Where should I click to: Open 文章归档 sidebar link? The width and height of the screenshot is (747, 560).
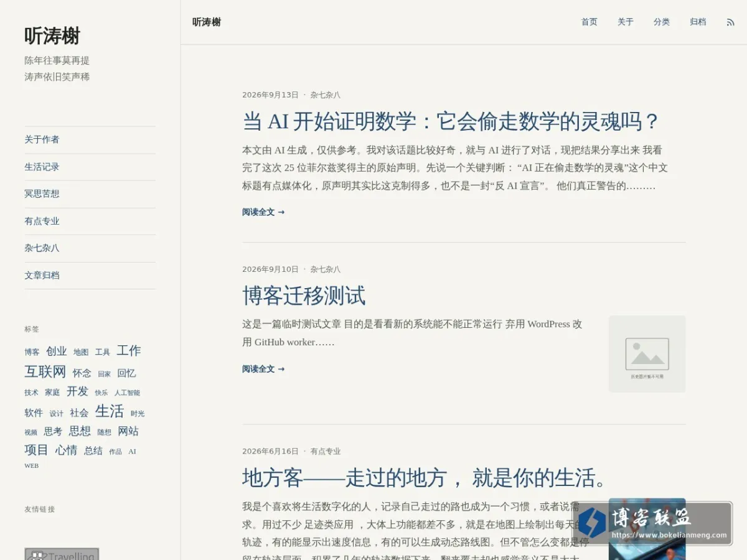pos(90,275)
